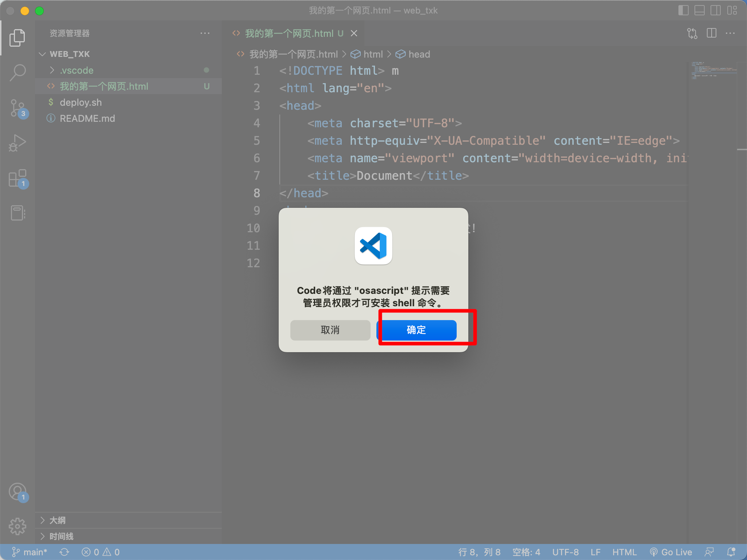This screenshot has height=560, width=747.
Task: Click the notifications bell in status bar
Action: click(x=731, y=552)
